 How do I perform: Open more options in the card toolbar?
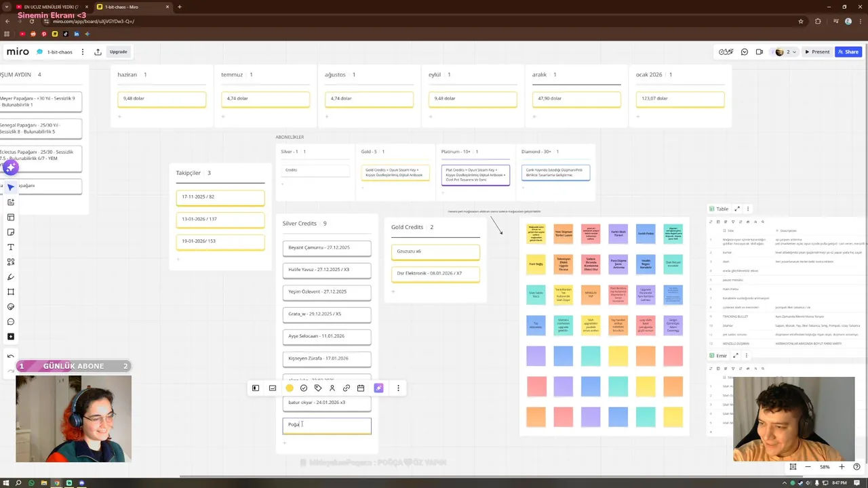coord(398,388)
